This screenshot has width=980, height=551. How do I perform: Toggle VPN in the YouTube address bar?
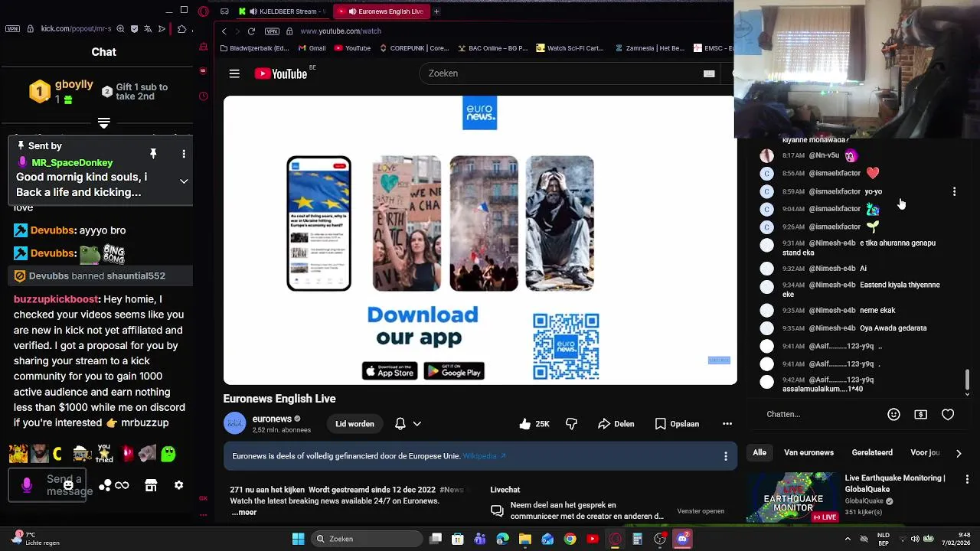[x=272, y=31]
